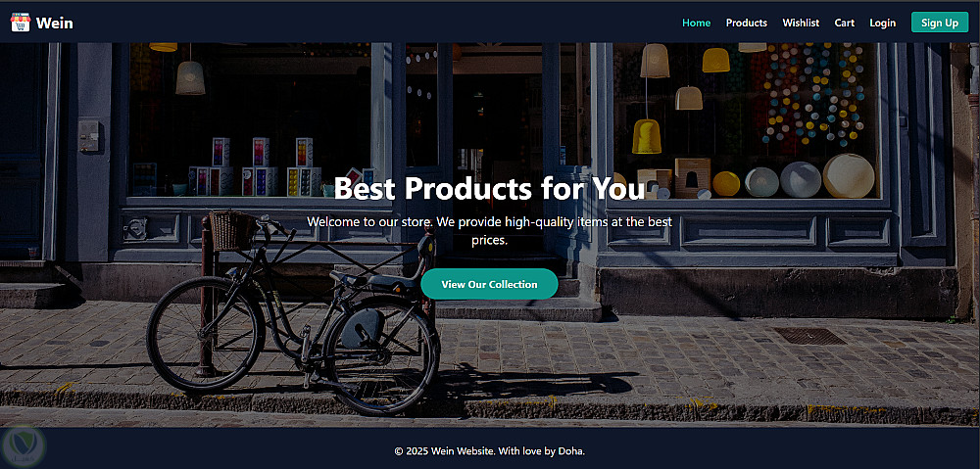This screenshot has height=469, width=980.
Task: Click the Wein brand name text
Action: coord(54,23)
